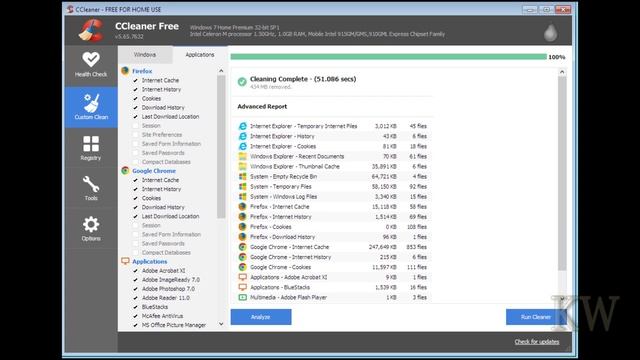This screenshot has height=360, width=640.
Task: Click Internet Explorer Temporary Internet Files icon
Action: tap(242, 126)
